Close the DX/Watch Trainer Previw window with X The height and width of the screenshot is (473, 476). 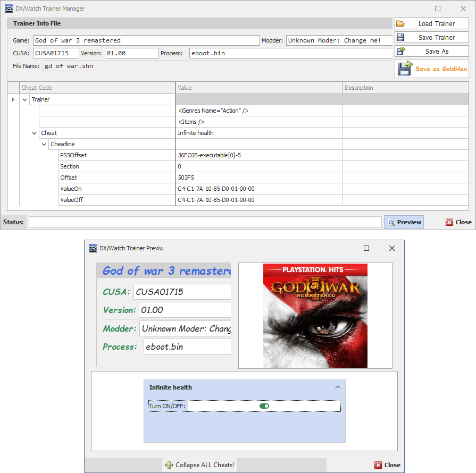click(392, 248)
